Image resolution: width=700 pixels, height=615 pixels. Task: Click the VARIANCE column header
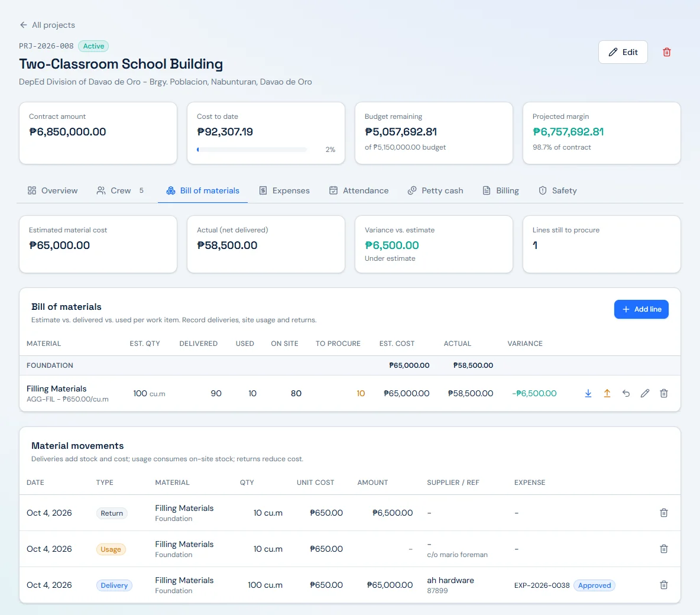(525, 344)
